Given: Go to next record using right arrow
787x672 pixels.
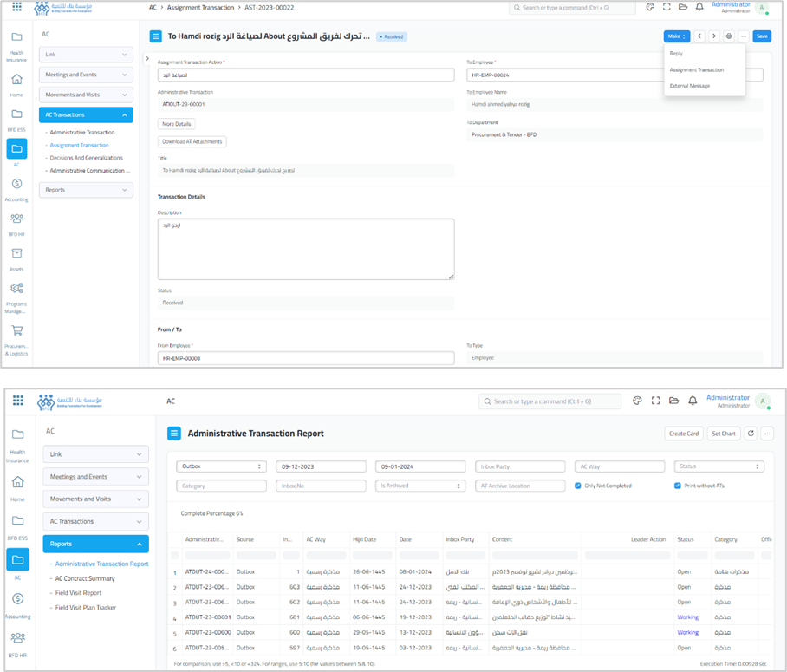Looking at the screenshot, I should tap(713, 36).
